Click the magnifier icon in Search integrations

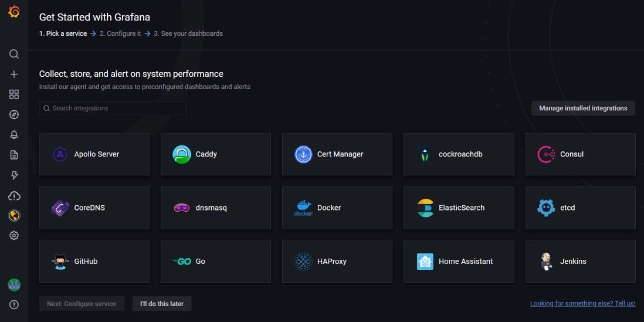pos(46,109)
